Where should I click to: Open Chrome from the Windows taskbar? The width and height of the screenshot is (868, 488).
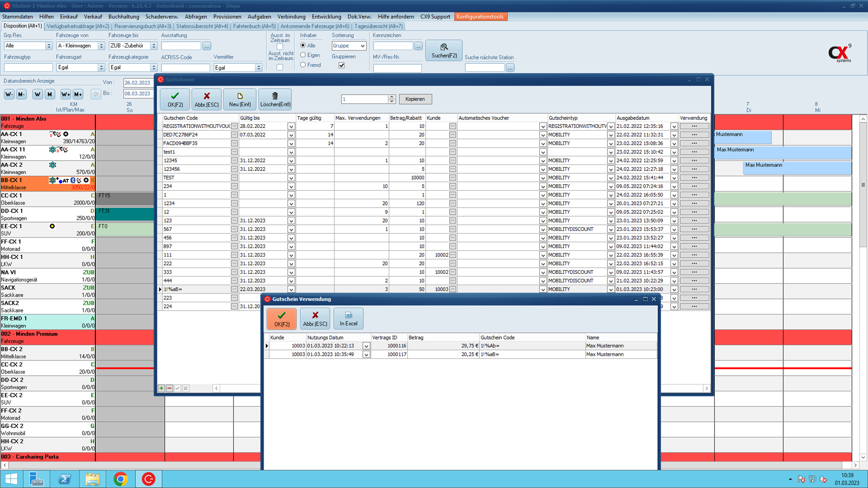(x=120, y=479)
